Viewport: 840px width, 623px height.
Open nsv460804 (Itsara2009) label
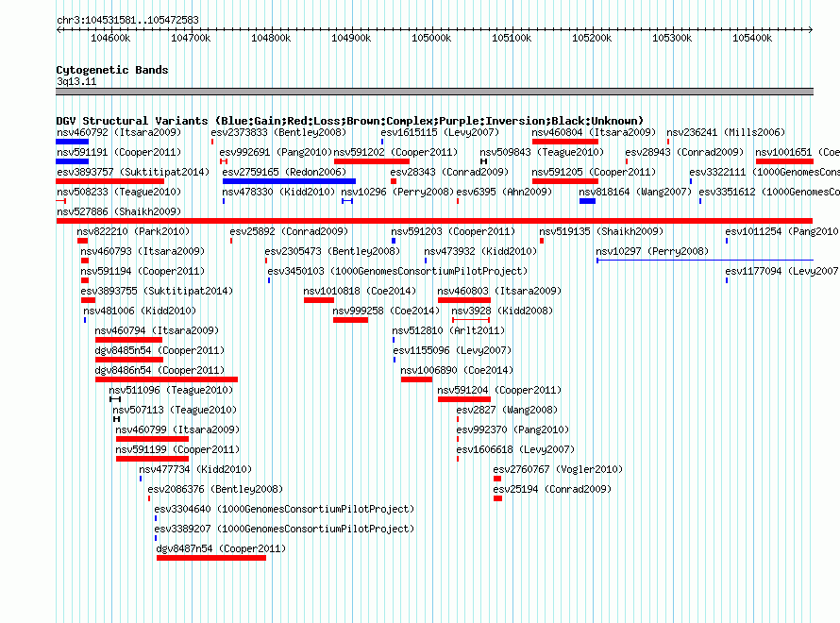point(594,132)
